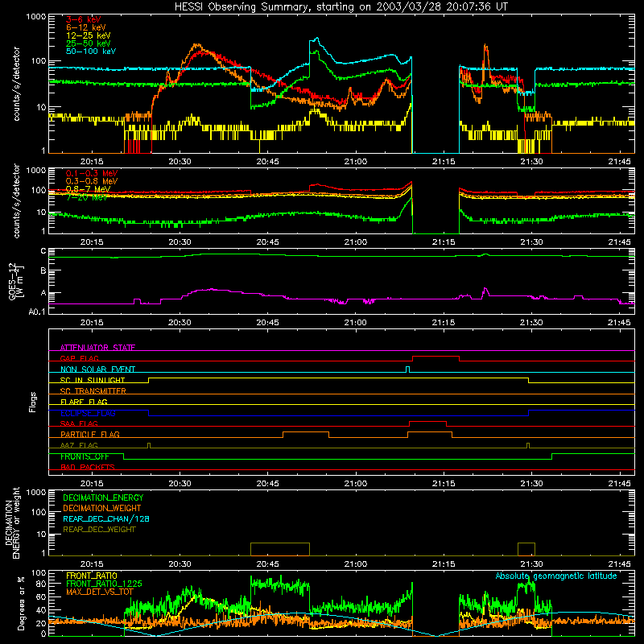Pick the 50-100 keV legend label
644x644 pixels.
click(x=91, y=51)
